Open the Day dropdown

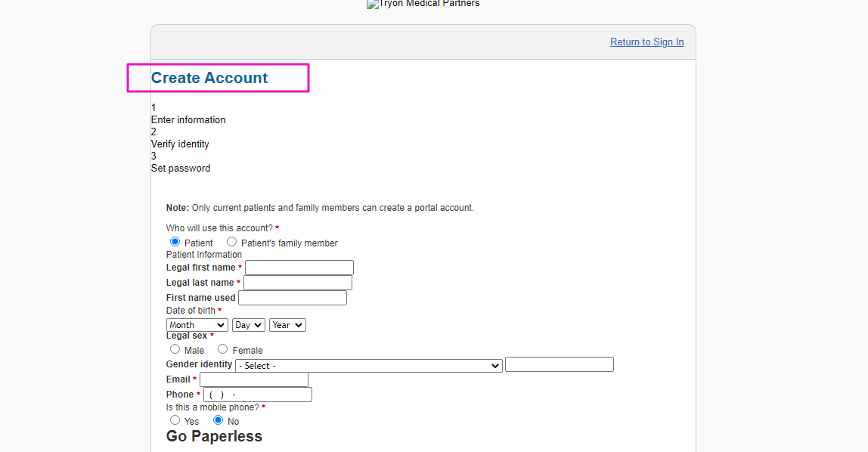tap(249, 325)
